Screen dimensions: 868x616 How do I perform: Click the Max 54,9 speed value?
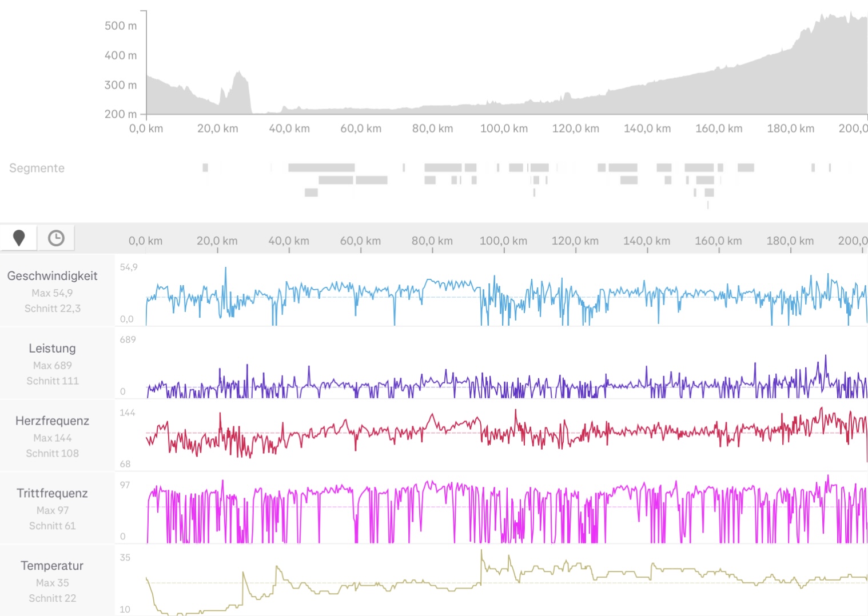tap(52, 293)
